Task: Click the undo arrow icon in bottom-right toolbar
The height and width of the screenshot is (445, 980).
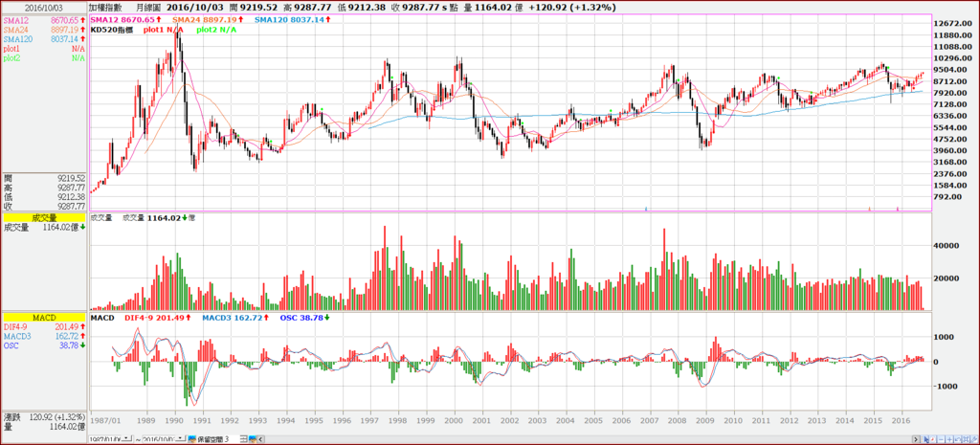Action: 957,439
